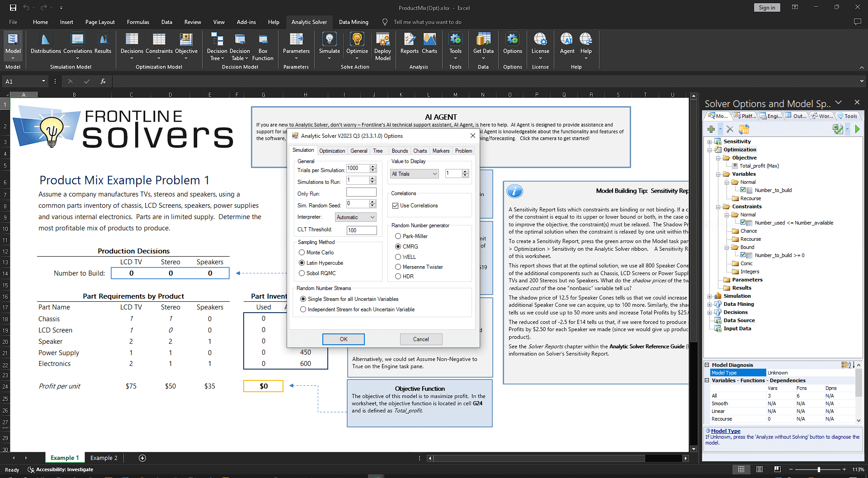
Task: Click the green plus add icon in task pane
Action: click(711, 130)
